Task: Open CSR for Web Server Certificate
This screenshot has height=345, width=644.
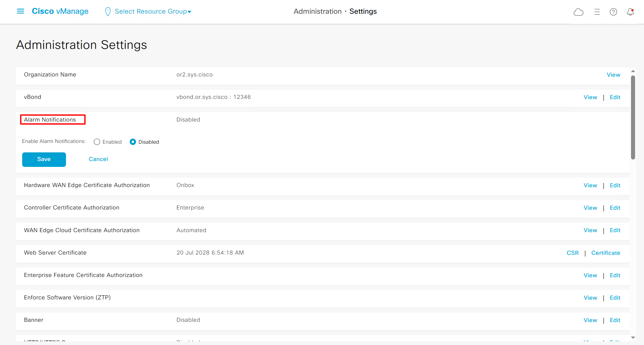Action: point(573,253)
